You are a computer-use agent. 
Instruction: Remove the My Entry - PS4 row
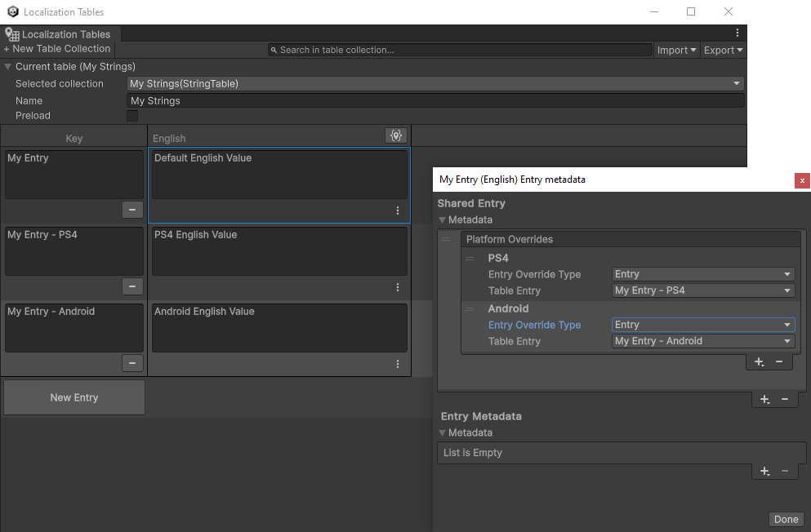point(132,286)
